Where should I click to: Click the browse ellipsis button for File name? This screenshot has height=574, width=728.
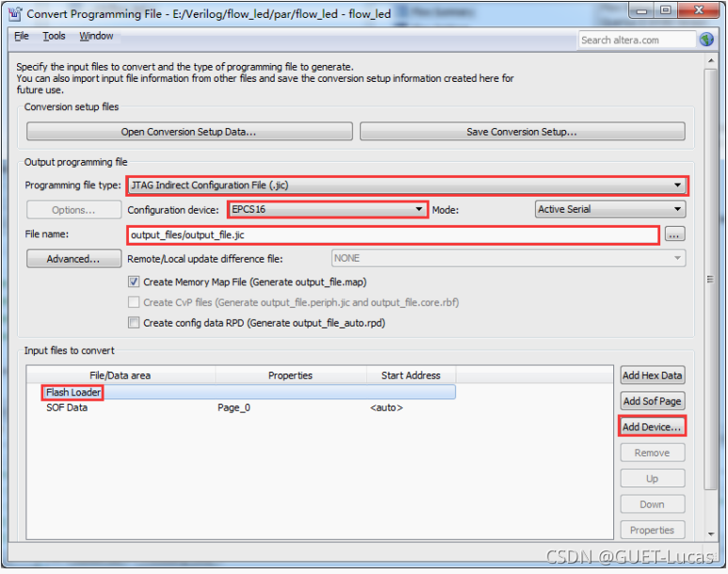click(674, 234)
